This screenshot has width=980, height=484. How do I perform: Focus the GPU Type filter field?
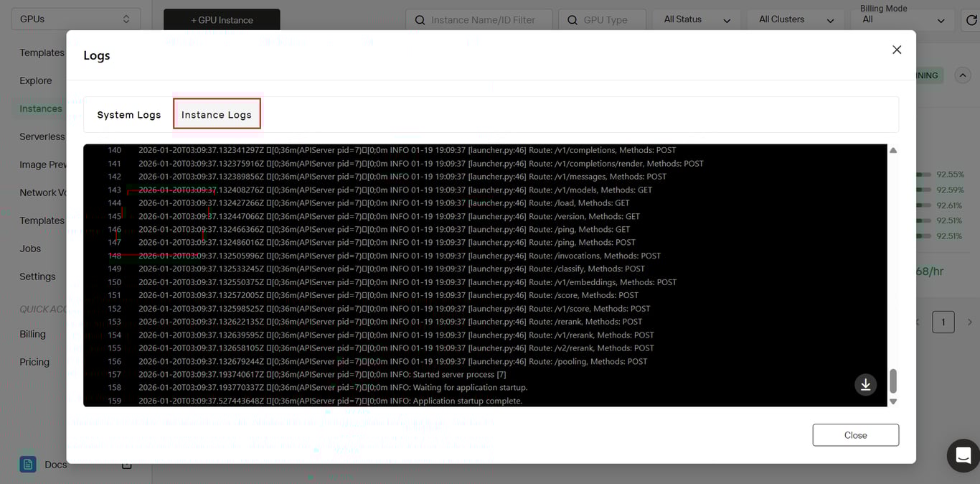tap(602, 20)
